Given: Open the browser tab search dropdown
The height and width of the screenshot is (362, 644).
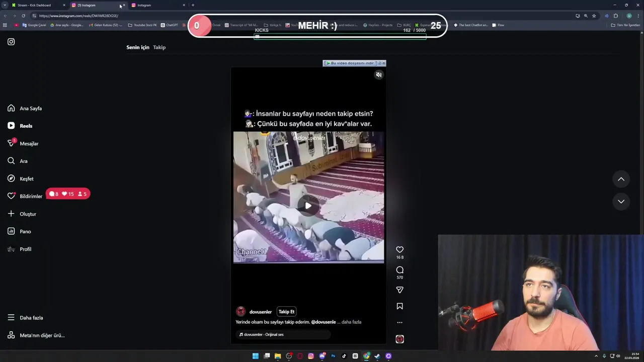Looking at the screenshot, I should [5, 5].
